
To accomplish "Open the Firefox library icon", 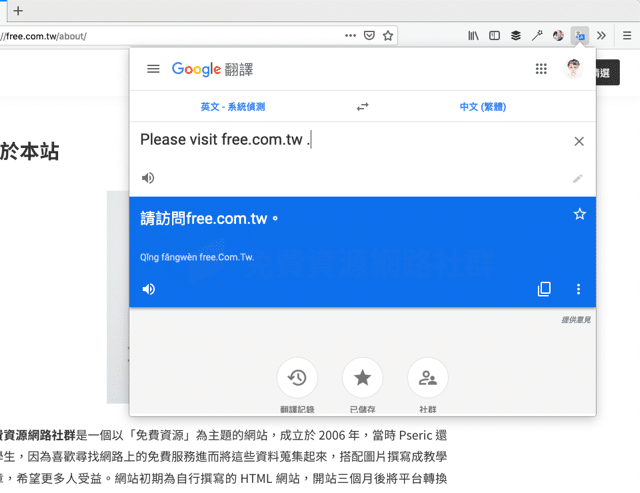I will tap(473, 36).
